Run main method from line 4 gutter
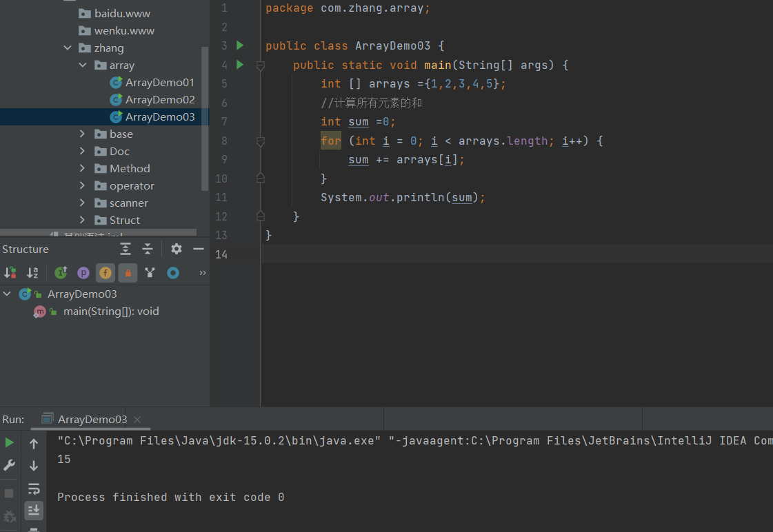The width and height of the screenshot is (773, 532). [240, 65]
